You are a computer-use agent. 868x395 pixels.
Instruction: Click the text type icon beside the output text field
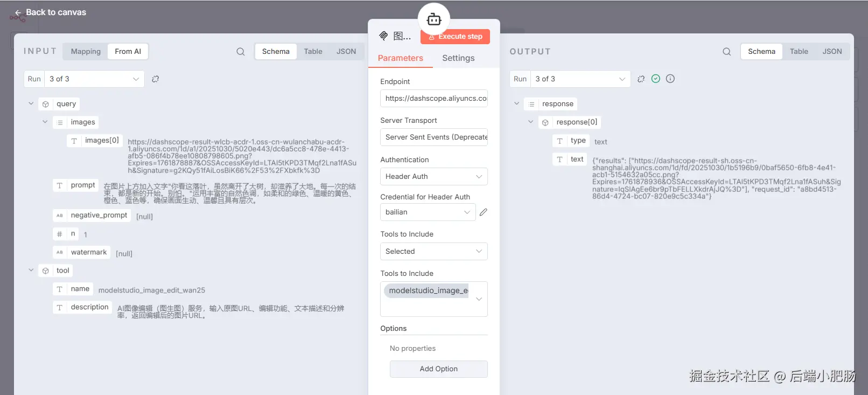pyautogui.click(x=560, y=160)
